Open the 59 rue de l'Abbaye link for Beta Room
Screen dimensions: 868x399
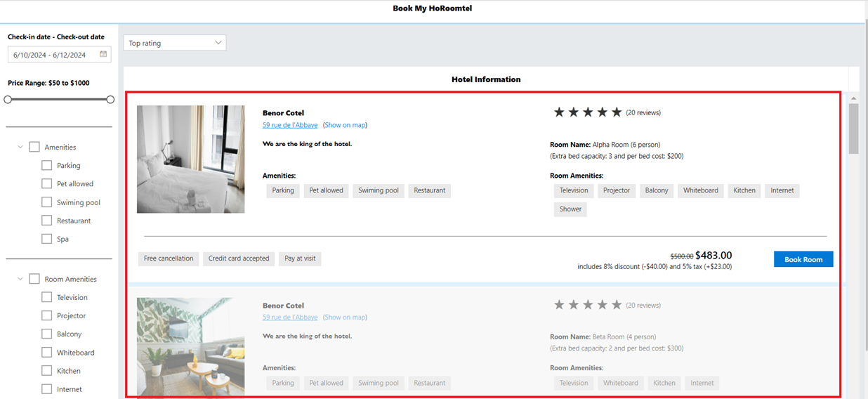pos(290,318)
